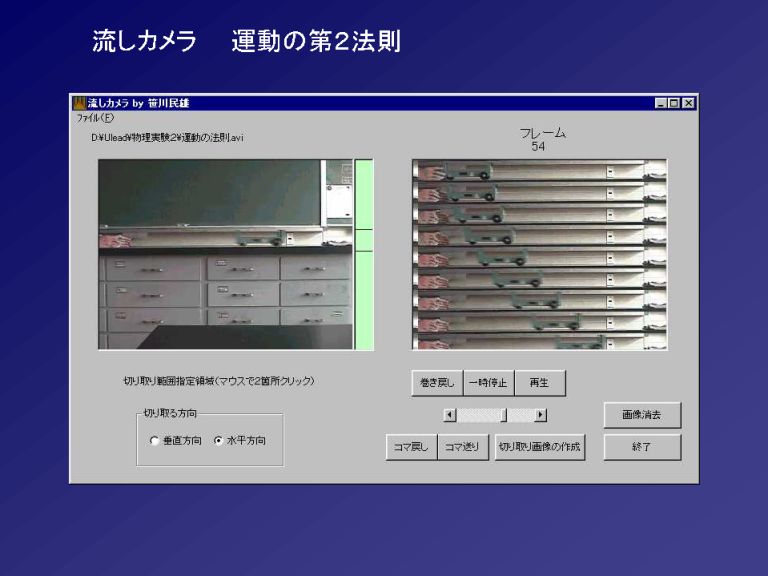This screenshot has height=576, width=768.
Task: Click the 切り取り画像の作成 button
Action: [540, 447]
